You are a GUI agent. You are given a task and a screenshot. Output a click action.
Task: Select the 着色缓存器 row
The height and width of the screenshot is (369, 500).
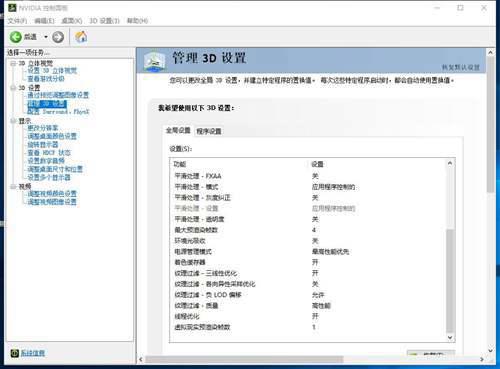click(308, 262)
